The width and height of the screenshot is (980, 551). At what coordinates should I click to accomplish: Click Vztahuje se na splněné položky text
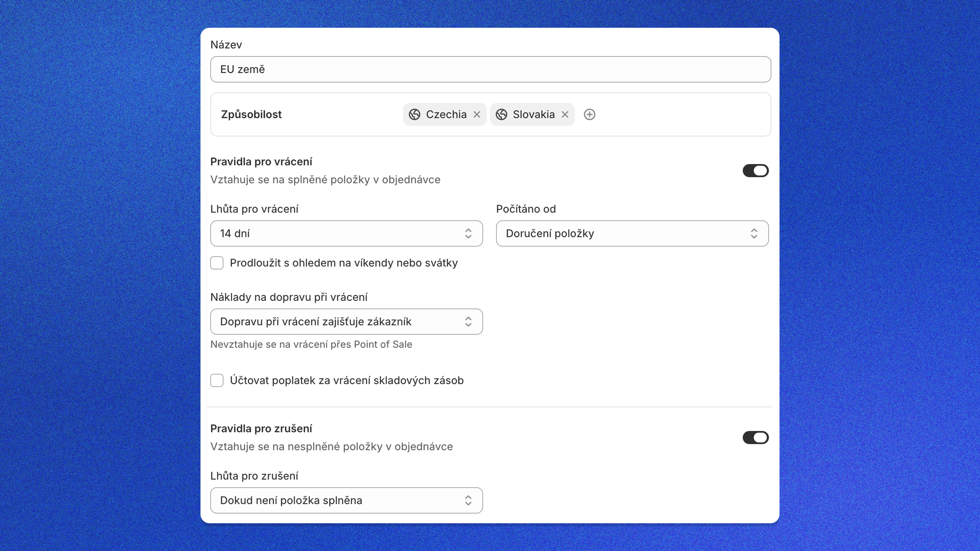(x=325, y=180)
